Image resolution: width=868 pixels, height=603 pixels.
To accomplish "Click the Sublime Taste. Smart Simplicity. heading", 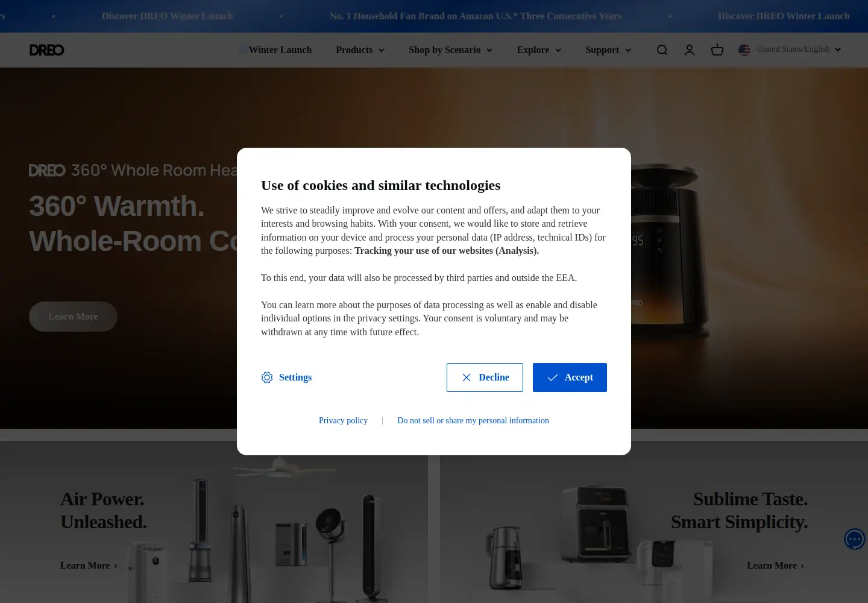I will click(x=739, y=510).
